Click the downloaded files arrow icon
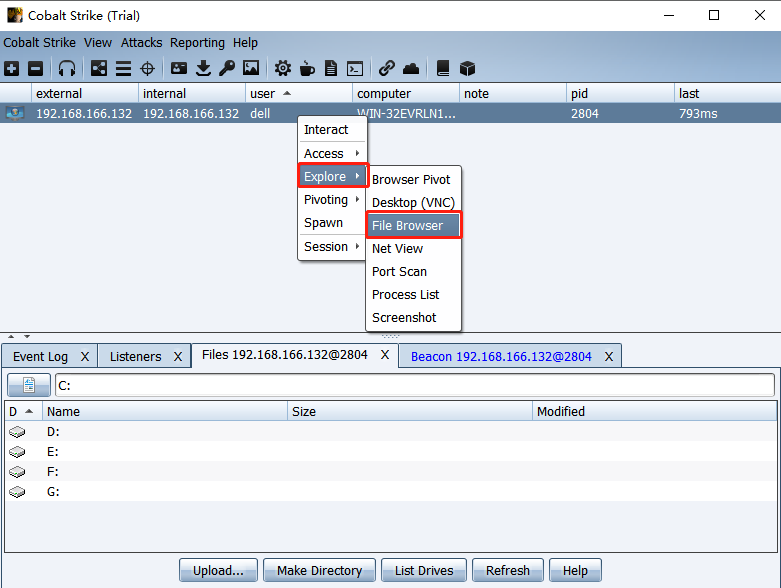The height and width of the screenshot is (588, 781). (x=203, y=68)
